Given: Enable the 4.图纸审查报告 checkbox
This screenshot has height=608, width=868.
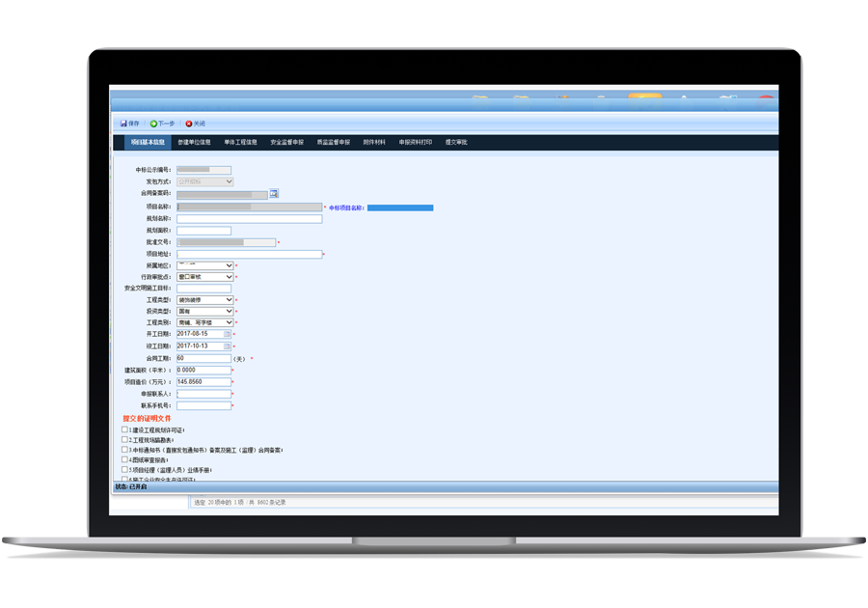Looking at the screenshot, I should [124, 460].
